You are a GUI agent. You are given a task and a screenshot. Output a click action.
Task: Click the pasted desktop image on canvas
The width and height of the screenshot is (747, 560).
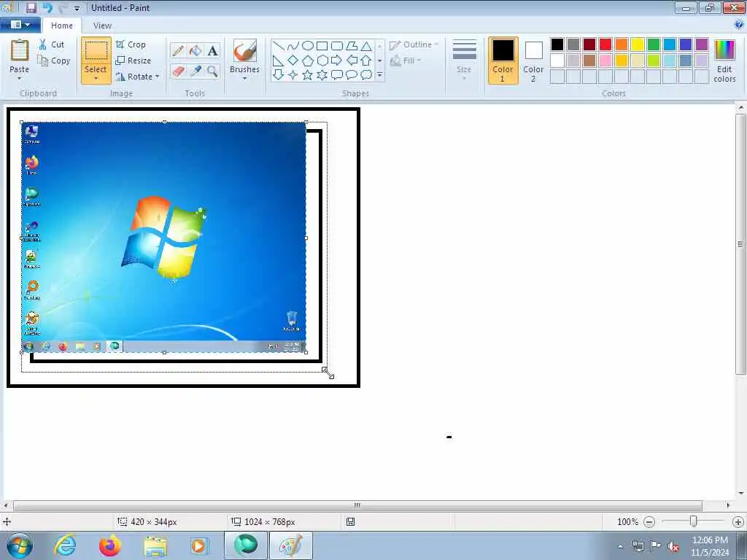coord(164,237)
